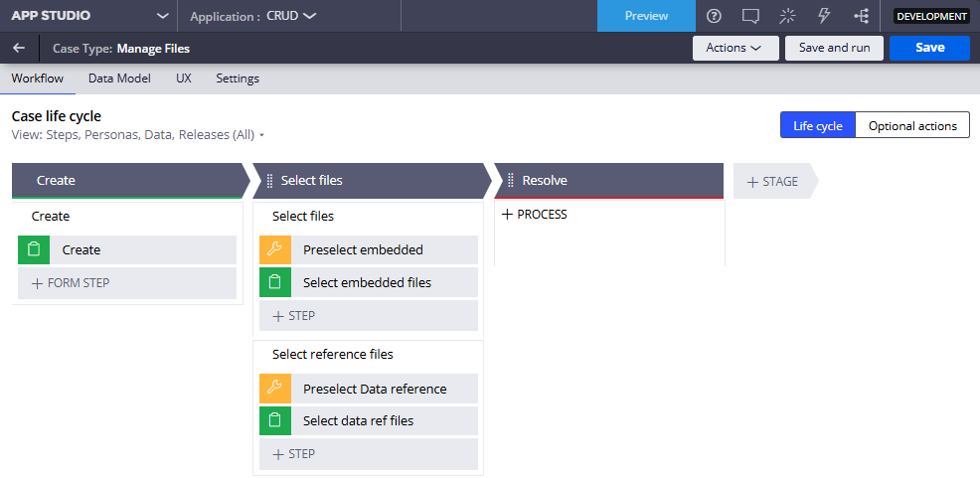Click the Manage Files case type title

(x=153, y=48)
